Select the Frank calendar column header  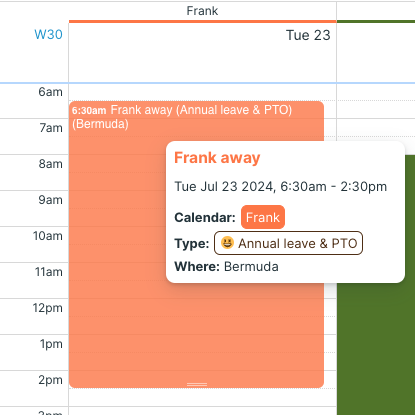pyautogui.click(x=202, y=11)
